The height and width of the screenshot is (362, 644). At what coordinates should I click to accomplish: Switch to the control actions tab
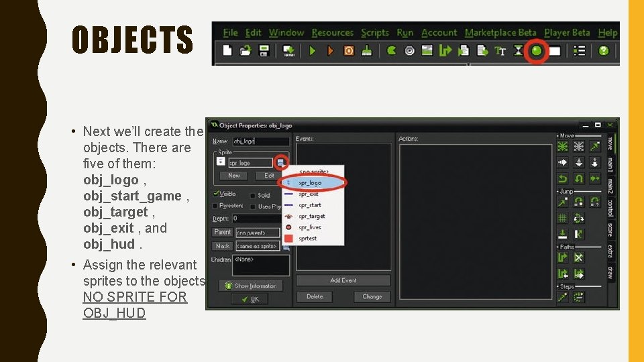(610, 208)
